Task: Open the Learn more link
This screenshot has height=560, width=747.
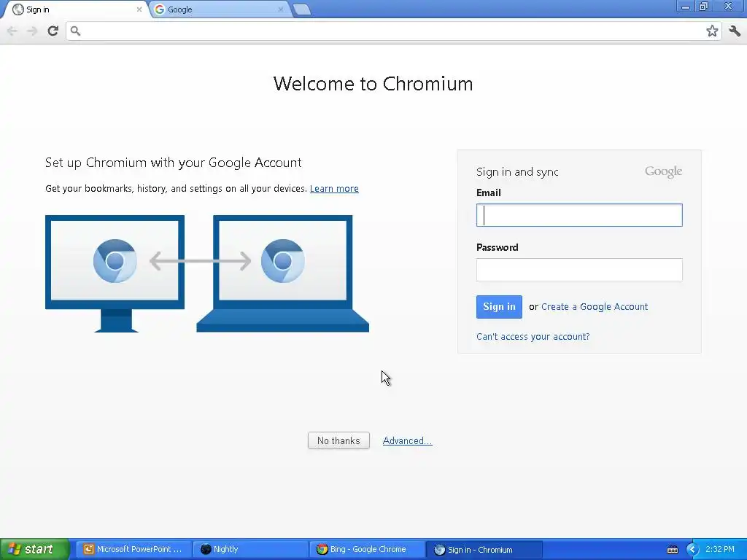Action: tap(334, 189)
